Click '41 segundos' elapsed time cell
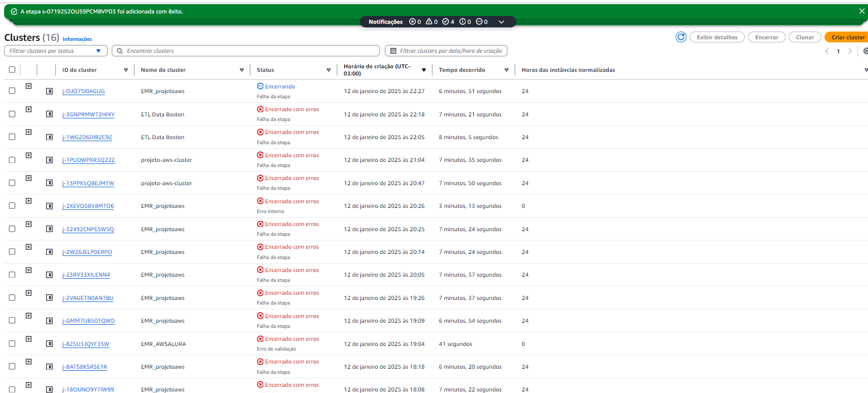Viewport: 868px width, 393px height. 456,344
